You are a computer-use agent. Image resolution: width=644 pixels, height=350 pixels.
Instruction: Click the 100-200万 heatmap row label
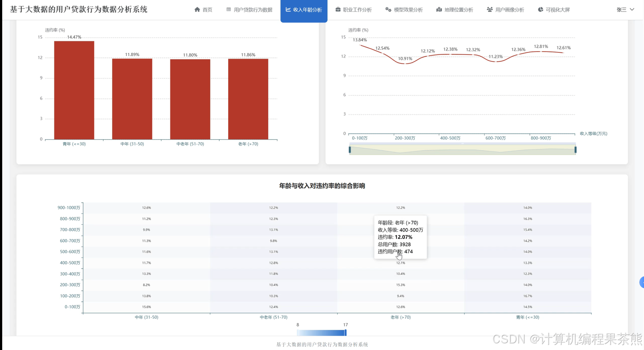(70, 296)
